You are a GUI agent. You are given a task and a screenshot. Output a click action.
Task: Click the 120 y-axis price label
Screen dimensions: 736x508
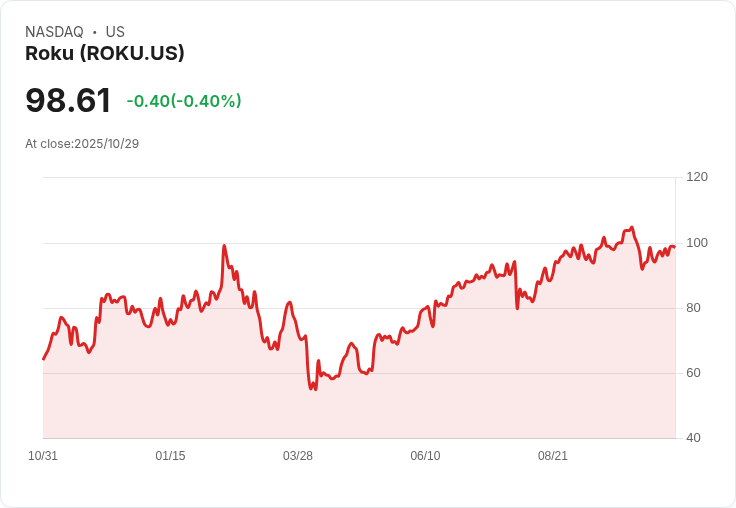(697, 177)
